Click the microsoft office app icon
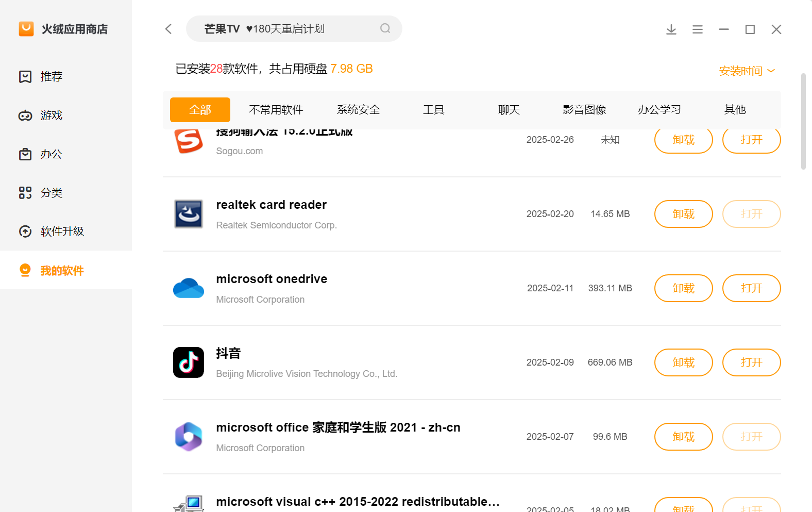The image size is (812, 512). coord(189,437)
